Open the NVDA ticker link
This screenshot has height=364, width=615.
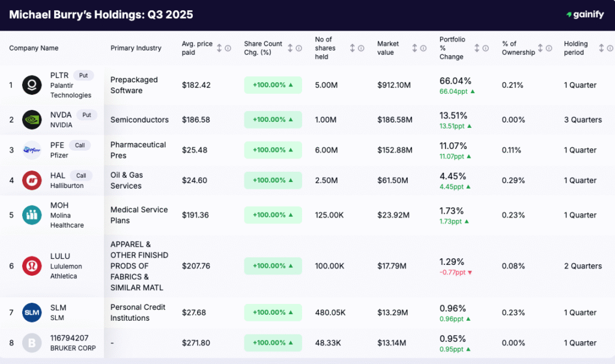tap(59, 115)
